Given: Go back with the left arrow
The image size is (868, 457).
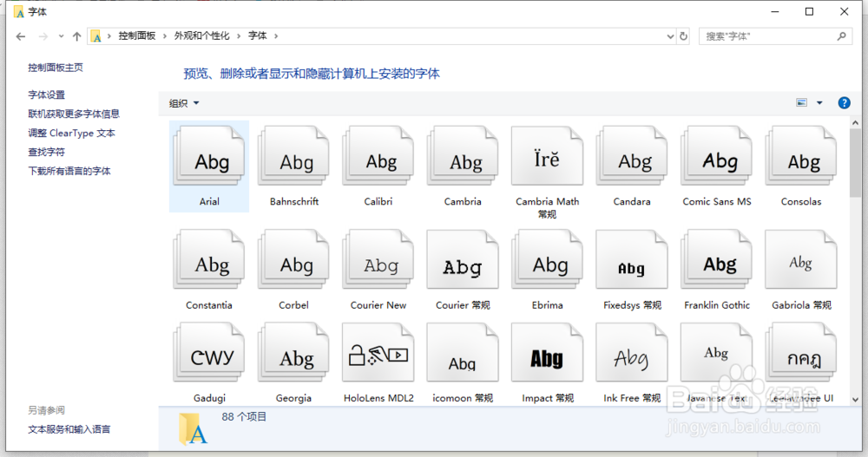Looking at the screenshot, I should (x=21, y=36).
